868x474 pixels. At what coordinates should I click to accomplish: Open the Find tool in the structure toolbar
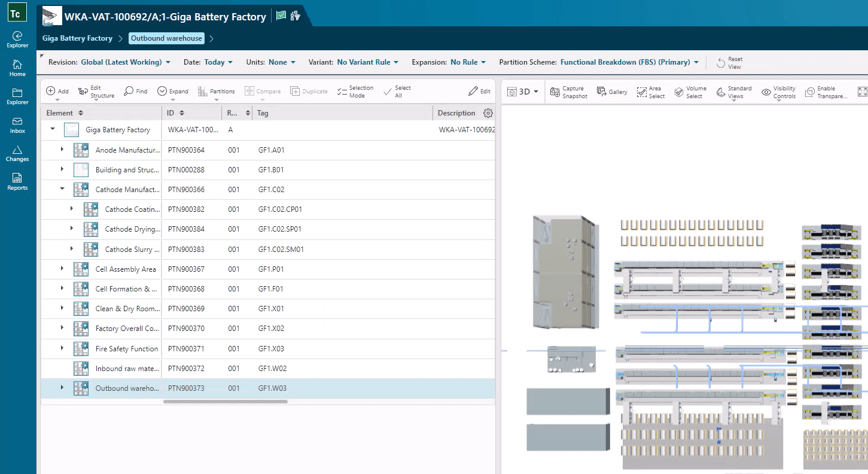coord(135,91)
